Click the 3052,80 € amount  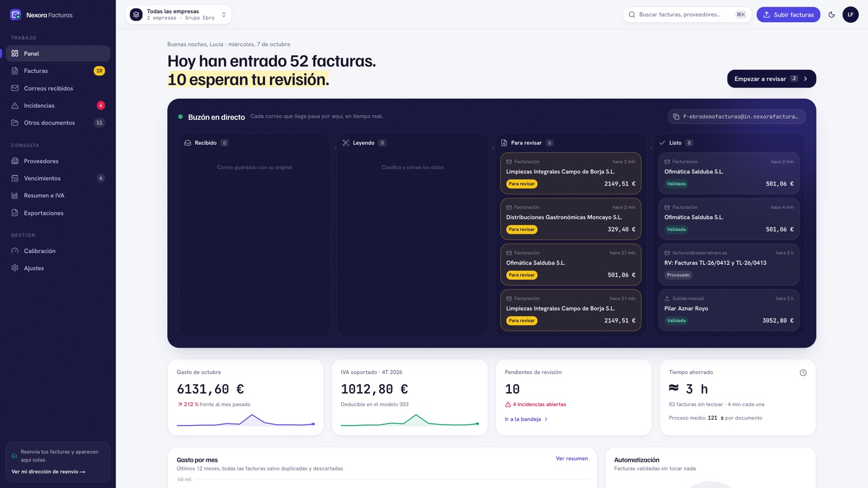point(778,321)
